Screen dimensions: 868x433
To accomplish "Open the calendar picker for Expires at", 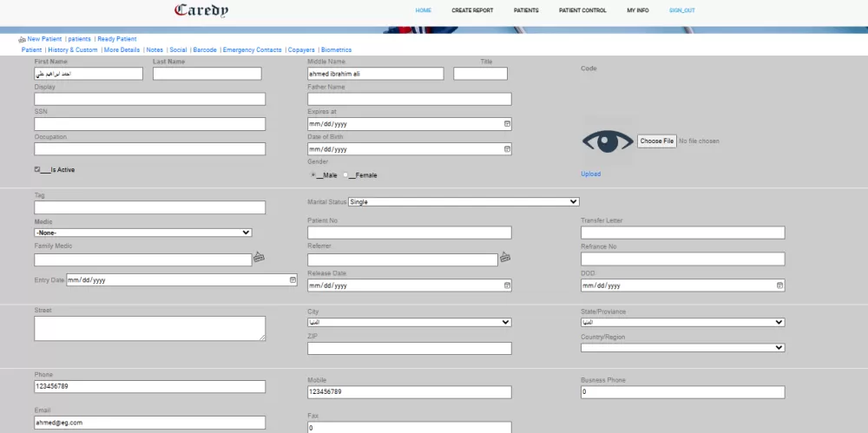I will pyautogui.click(x=507, y=124).
